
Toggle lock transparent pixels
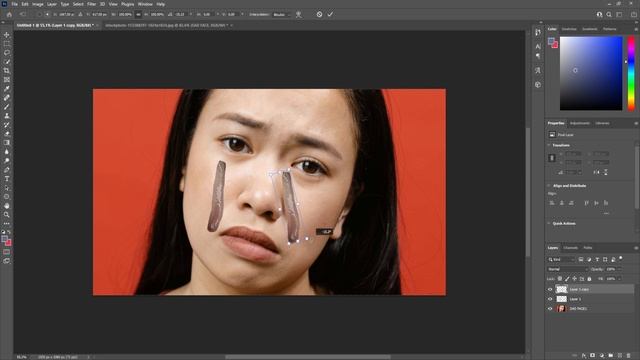560,279
